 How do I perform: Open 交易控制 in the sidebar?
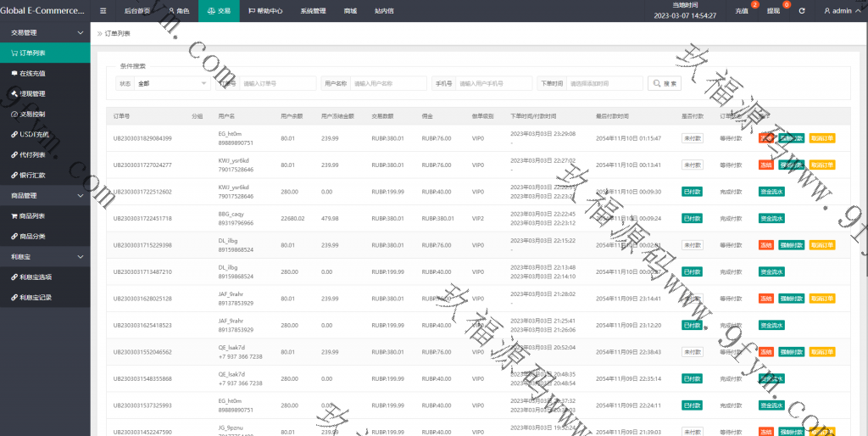click(32, 114)
